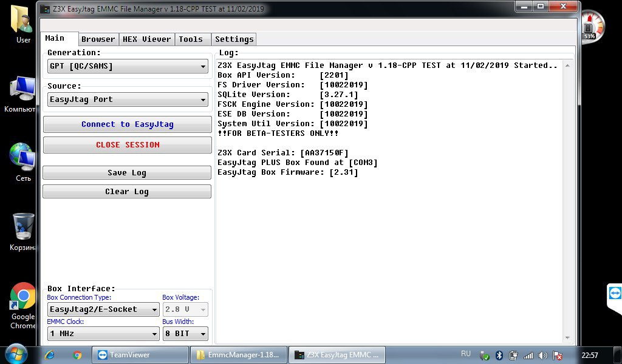Click the Save Log button
Screen dimensions: 622x364
click(x=127, y=173)
